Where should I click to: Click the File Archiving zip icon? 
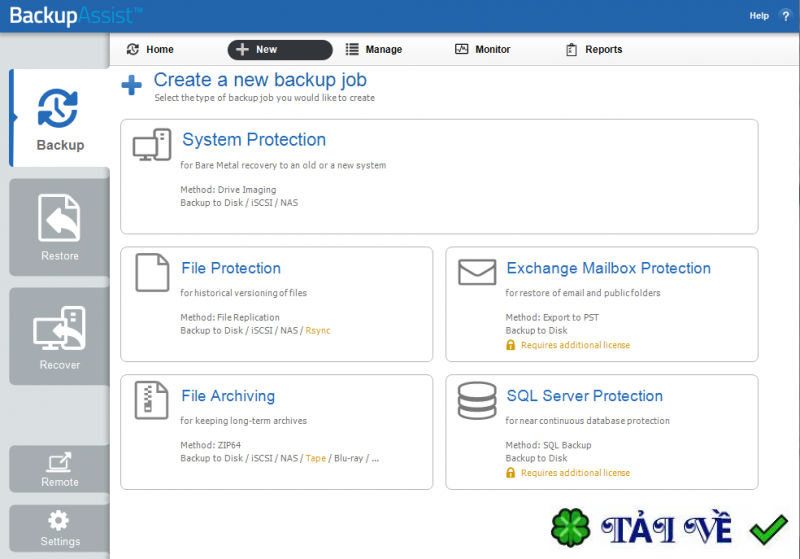click(x=152, y=400)
